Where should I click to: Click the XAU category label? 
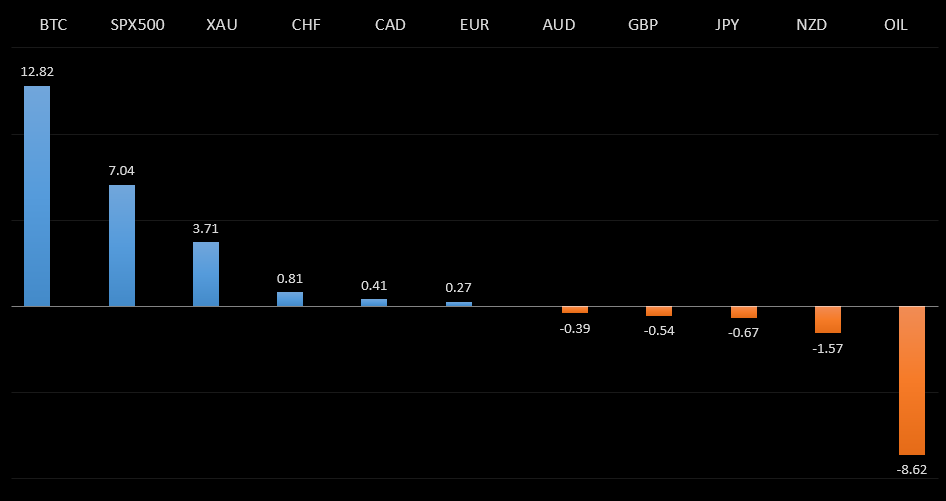click(222, 24)
